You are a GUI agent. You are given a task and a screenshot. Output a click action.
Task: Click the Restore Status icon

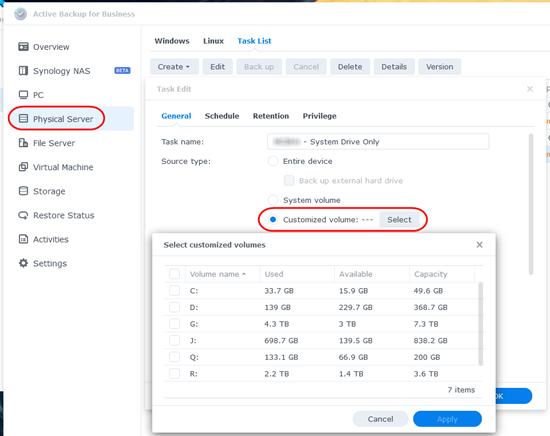coord(23,215)
